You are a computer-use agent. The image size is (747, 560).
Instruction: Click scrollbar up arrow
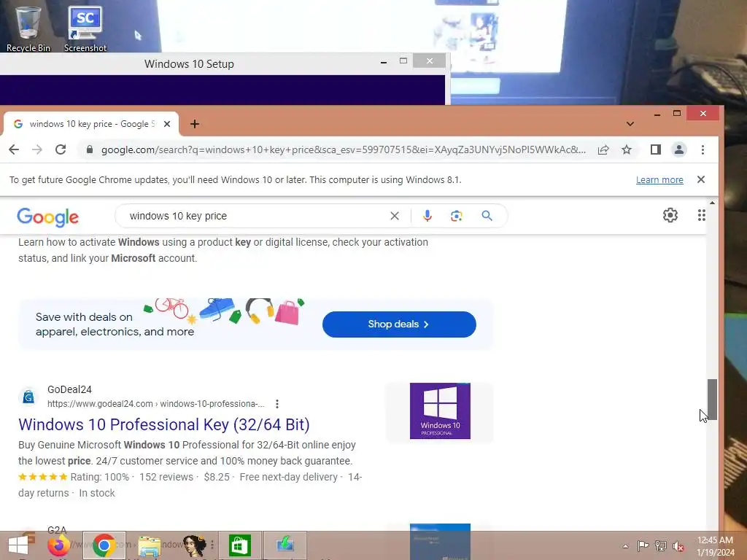click(x=712, y=203)
